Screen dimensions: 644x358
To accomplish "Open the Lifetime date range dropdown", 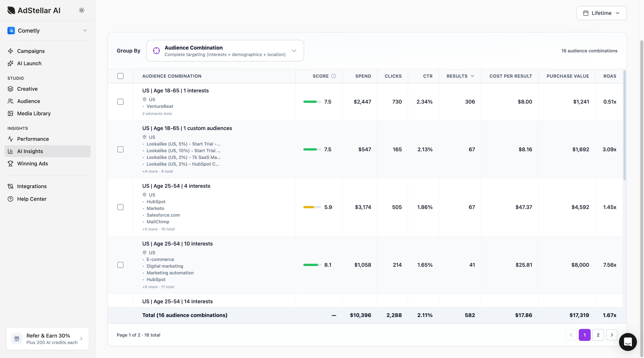I will tap(601, 13).
